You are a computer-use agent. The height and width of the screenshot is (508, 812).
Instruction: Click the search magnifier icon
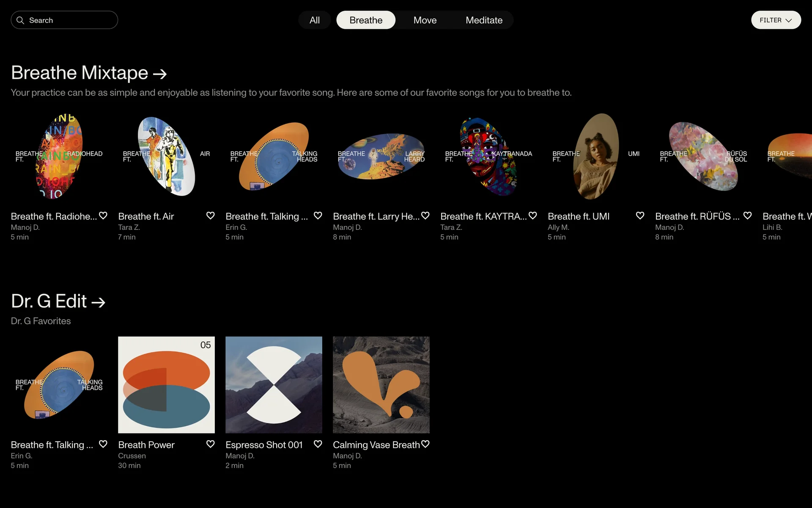coord(20,20)
